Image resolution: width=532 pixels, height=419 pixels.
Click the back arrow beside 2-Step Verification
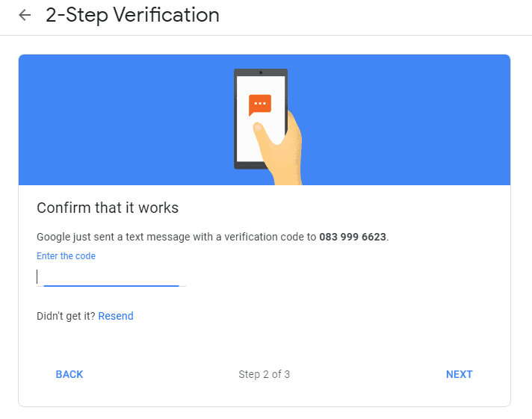25,16
